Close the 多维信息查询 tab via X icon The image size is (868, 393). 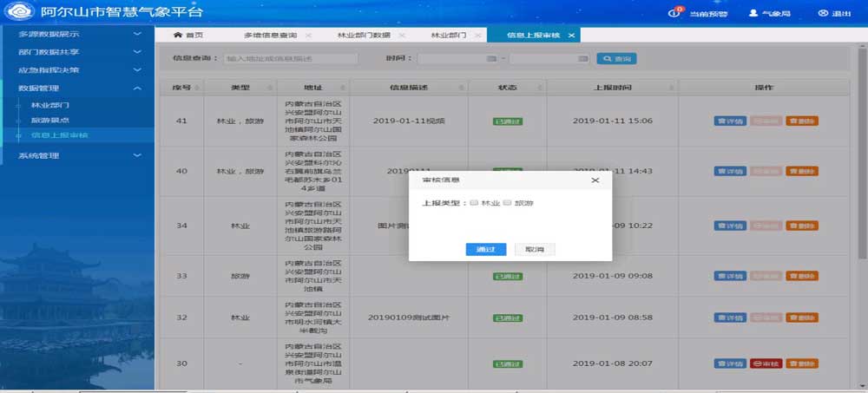[x=307, y=36]
